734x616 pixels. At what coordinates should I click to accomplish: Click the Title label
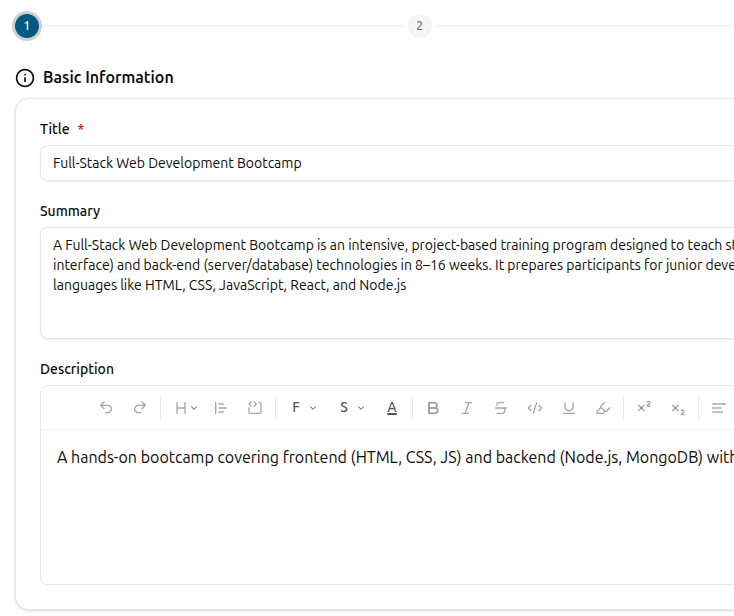click(55, 129)
